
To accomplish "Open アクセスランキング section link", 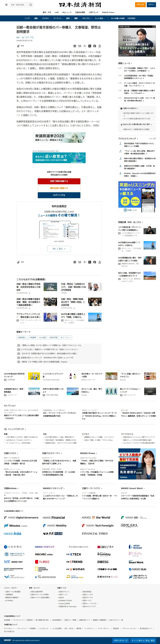I will click(x=128, y=139).
